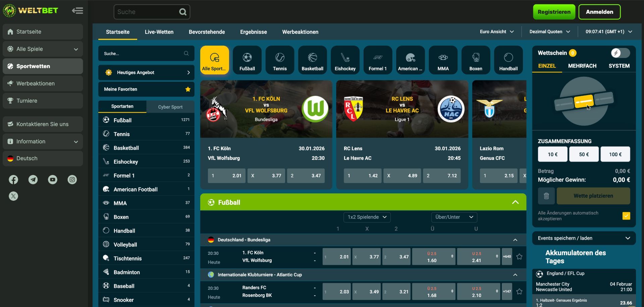This screenshot has height=307, width=644.
Task: Choose the Formel 1 sport tile
Action: point(377,60)
